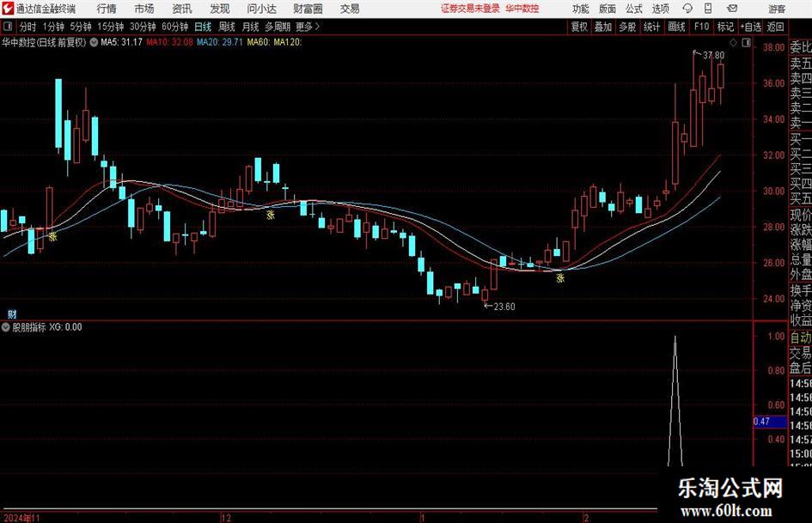Click the XG: 0.00 indicator value
This screenshot has width=812, height=523.
click(x=65, y=327)
